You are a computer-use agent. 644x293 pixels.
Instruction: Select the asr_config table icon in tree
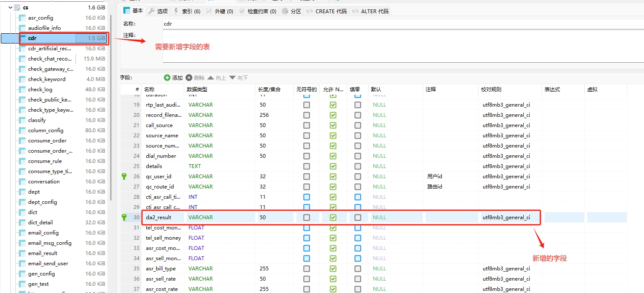click(22, 18)
